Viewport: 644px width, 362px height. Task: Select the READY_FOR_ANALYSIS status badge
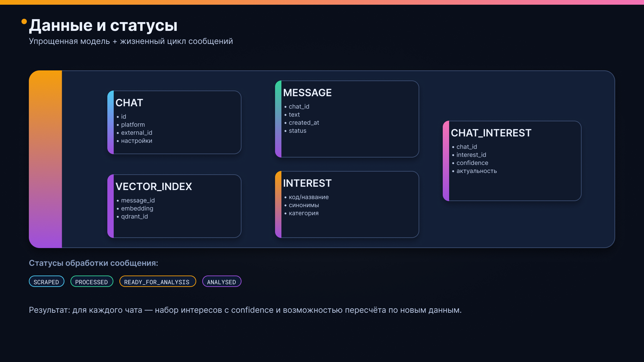coord(157,282)
